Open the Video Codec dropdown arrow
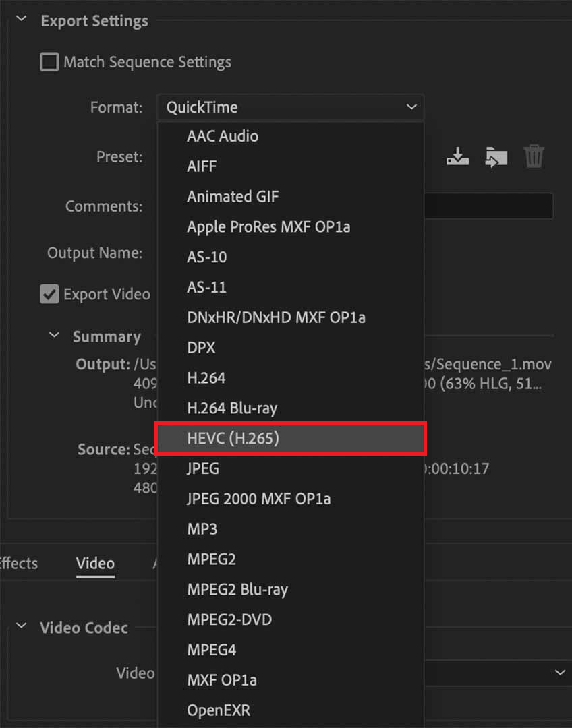The height and width of the screenshot is (728, 572). click(x=559, y=672)
